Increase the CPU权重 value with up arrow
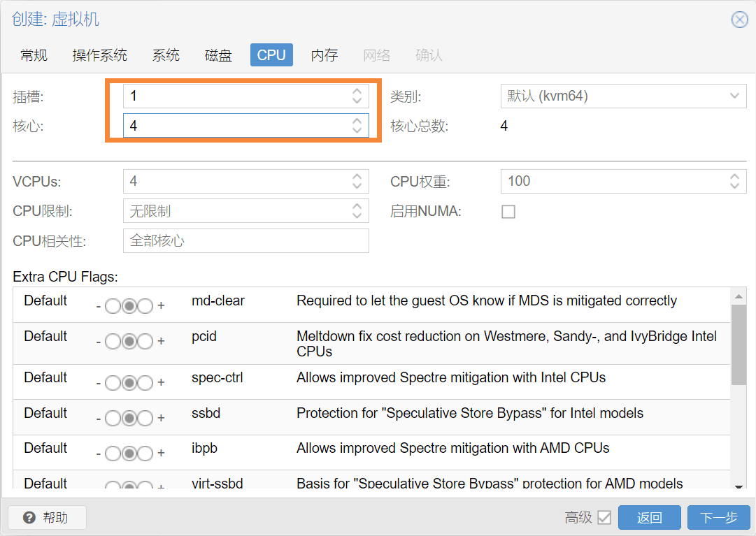The height and width of the screenshot is (536, 756). [x=734, y=176]
